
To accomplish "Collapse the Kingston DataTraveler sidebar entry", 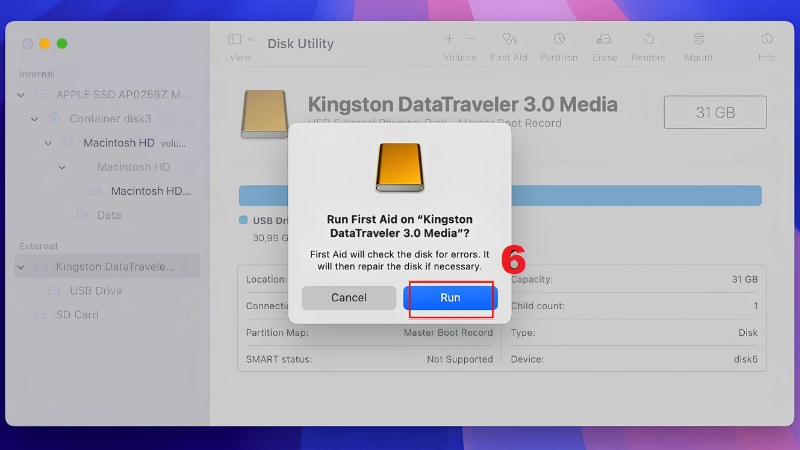I will click(21, 267).
